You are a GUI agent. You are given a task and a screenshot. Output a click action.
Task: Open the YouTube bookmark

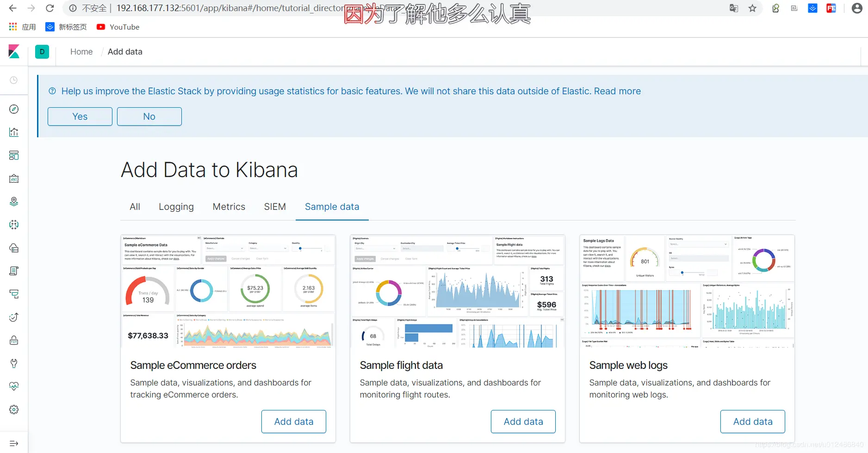coord(118,27)
